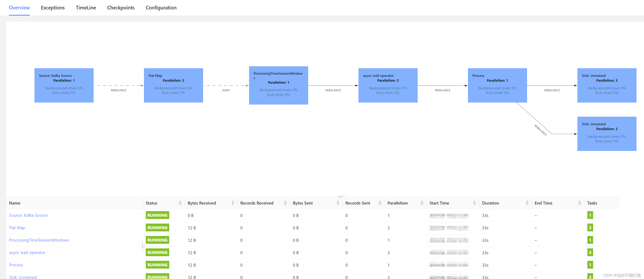The height and width of the screenshot is (279, 644).
Task: Toggle RUNNING status for Process operator
Action: (157, 265)
